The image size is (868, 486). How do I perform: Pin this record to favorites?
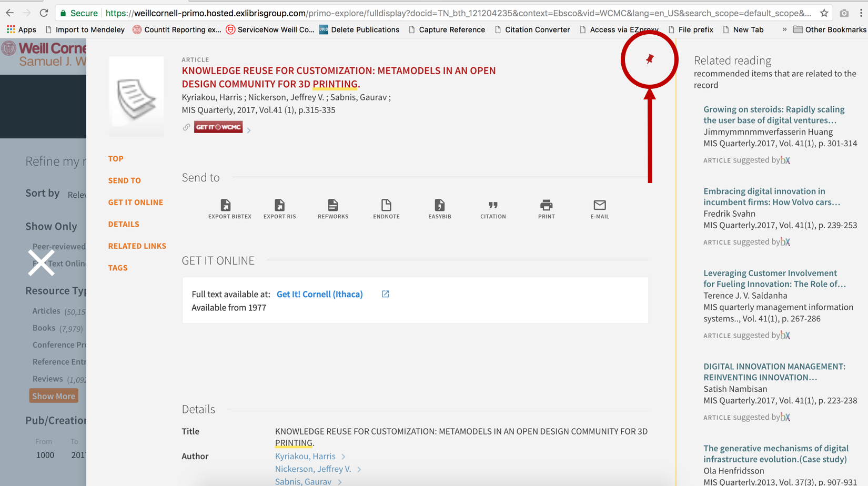650,59
